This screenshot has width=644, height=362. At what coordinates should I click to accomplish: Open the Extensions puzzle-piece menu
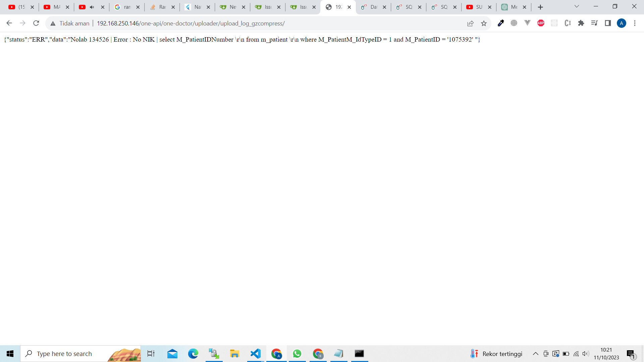coord(581,23)
